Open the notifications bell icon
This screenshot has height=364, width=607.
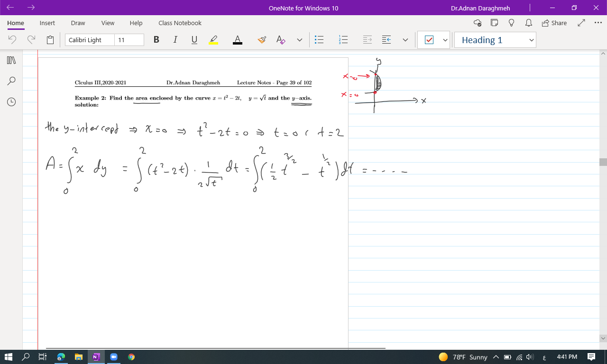528,23
